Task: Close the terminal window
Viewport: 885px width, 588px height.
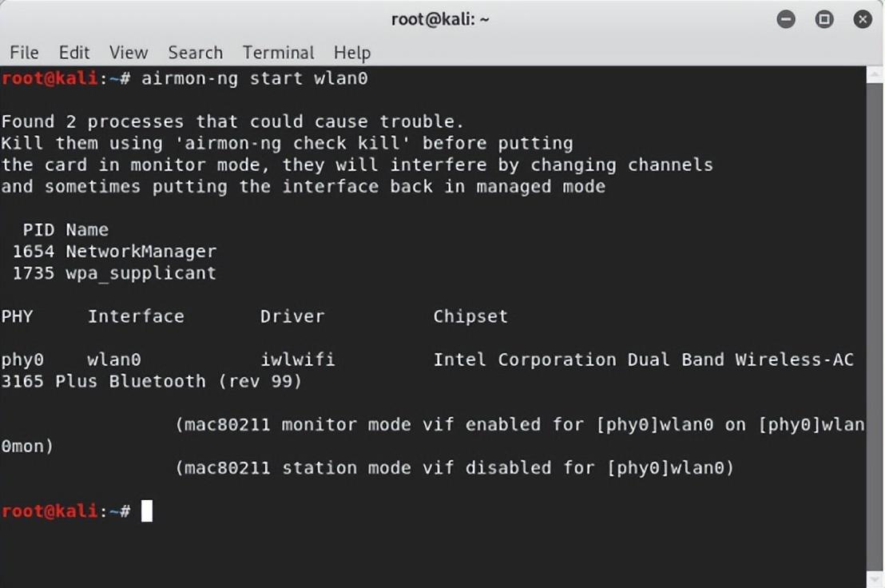Action: point(863,20)
